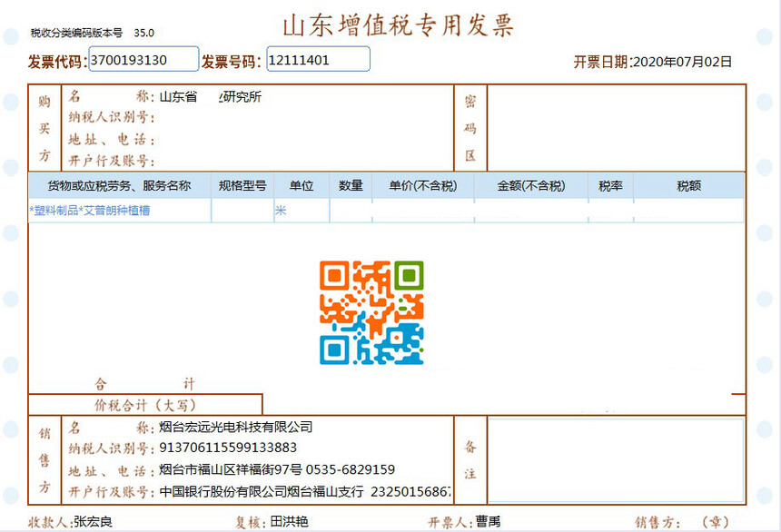The height and width of the screenshot is (532, 781).
Task: Click the 数量 column header
Action: pyautogui.click(x=351, y=186)
